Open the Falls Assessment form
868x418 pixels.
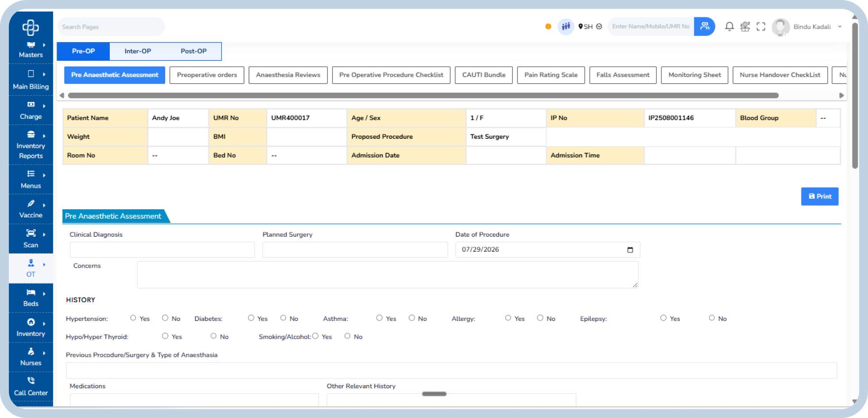[x=623, y=75]
